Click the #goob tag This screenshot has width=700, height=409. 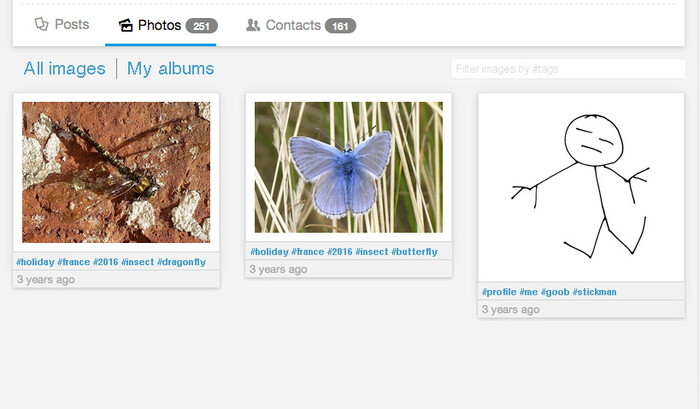pos(555,292)
